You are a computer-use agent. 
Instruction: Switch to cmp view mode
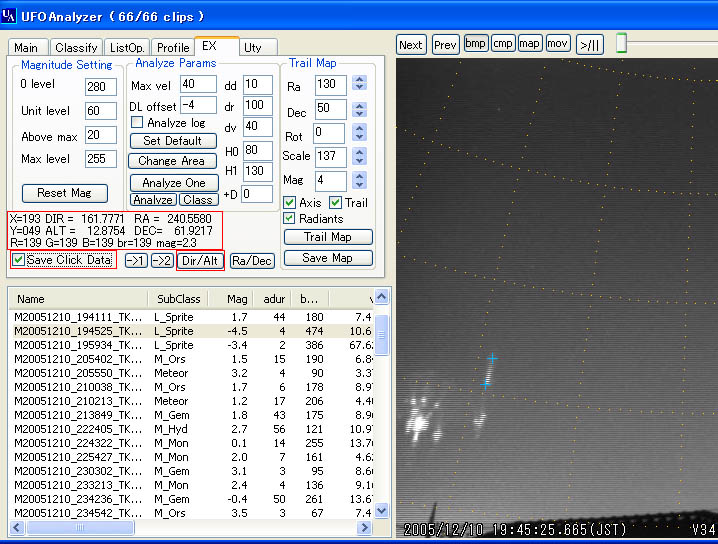pos(503,44)
